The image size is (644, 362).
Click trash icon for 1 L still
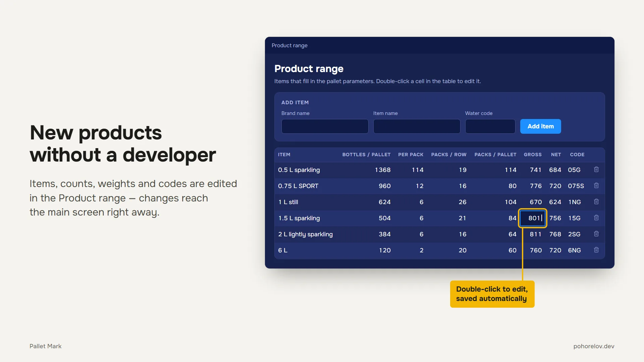pyautogui.click(x=596, y=202)
